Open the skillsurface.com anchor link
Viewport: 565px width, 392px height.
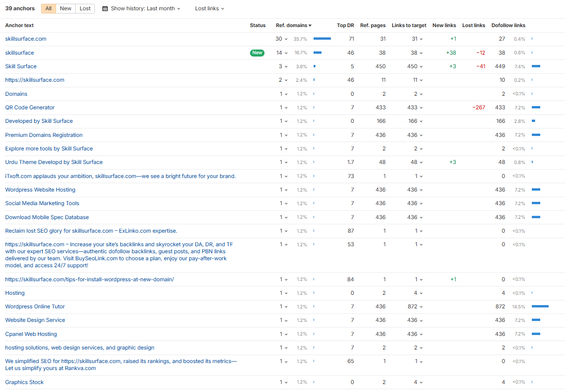(26, 39)
